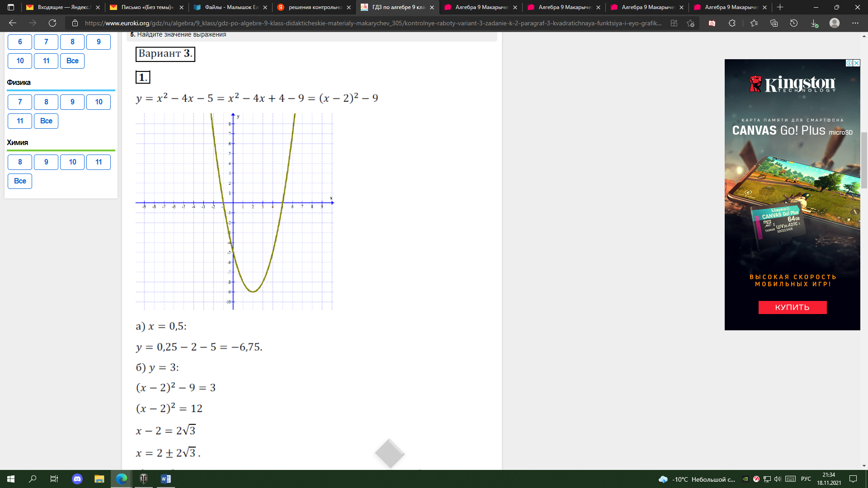
Task: Open network icon in tray
Action: pos(767,479)
